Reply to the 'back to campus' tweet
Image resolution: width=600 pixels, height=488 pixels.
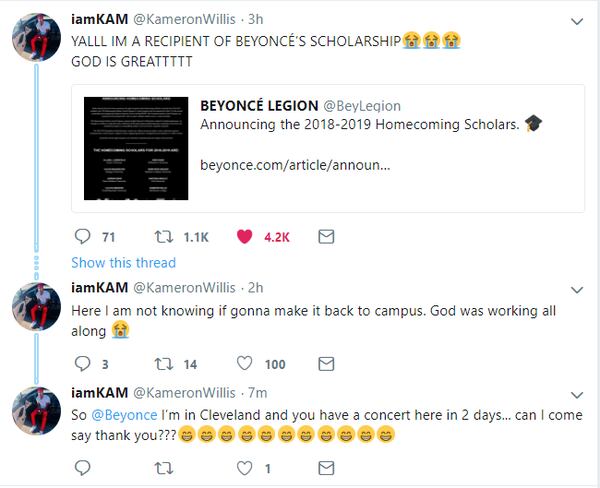pyautogui.click(x=83, y=364)
